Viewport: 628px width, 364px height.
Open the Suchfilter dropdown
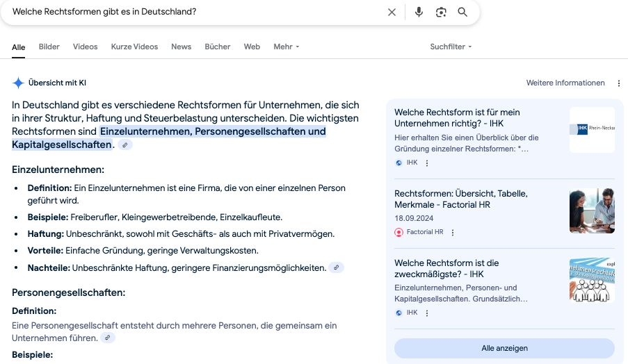pos(451,47)
